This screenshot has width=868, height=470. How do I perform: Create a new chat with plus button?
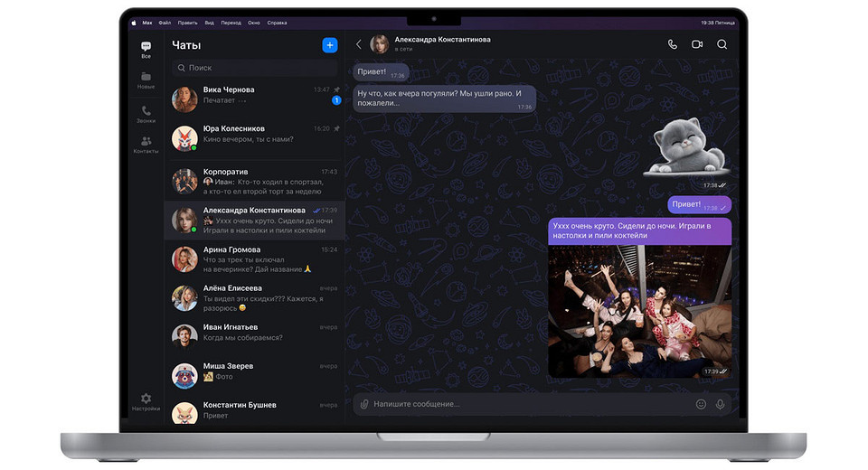click(x=329, y=45)
